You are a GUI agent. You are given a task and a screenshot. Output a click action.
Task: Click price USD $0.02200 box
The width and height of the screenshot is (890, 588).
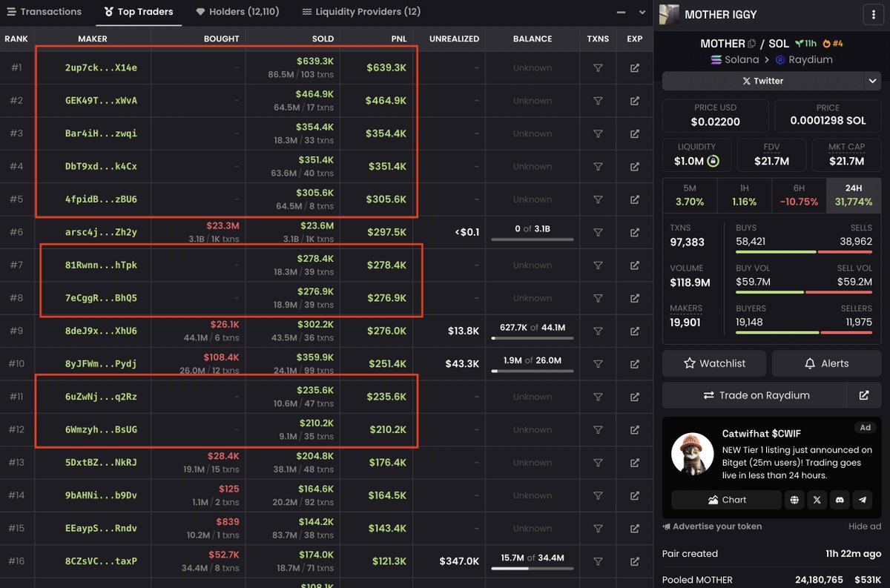click(716, 116)
